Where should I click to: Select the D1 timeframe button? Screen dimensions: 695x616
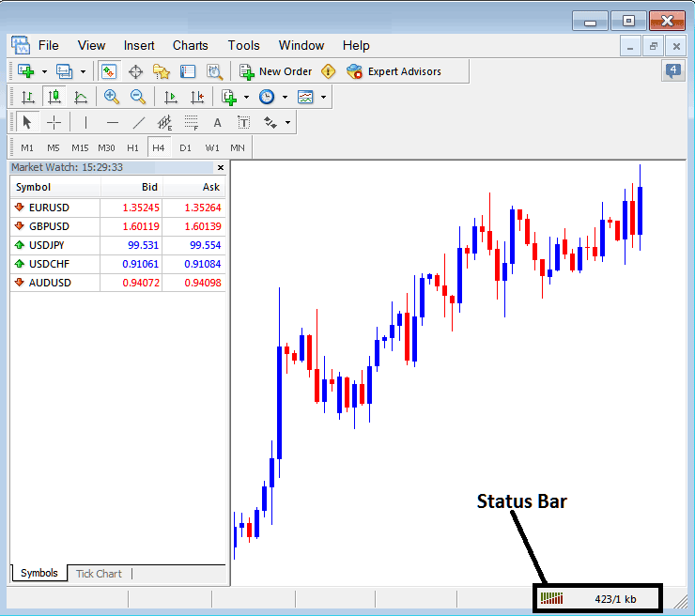[x=185, y=147]
